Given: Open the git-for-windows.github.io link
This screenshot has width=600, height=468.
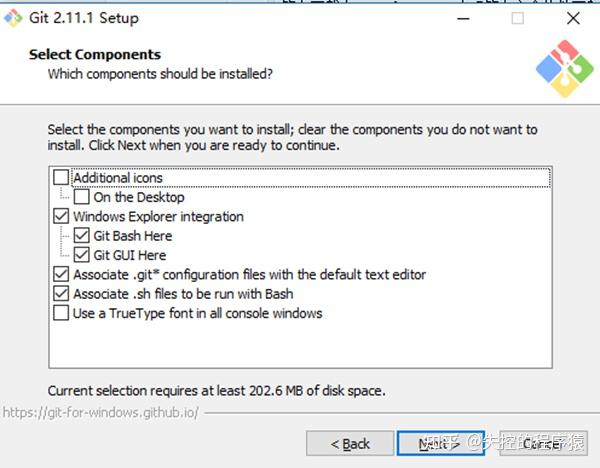Looking at the screenshot, I should [100, 412].
